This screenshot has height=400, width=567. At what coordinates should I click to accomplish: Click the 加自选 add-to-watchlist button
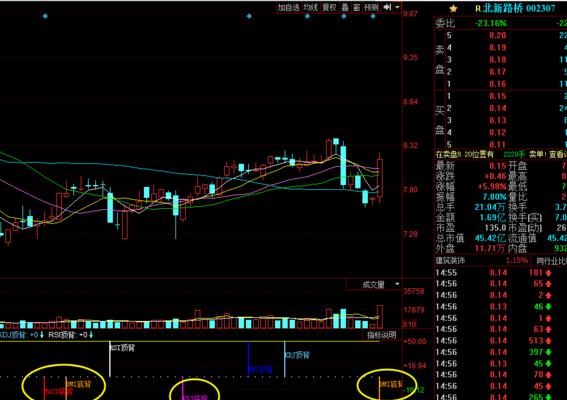tap(288, 7)
